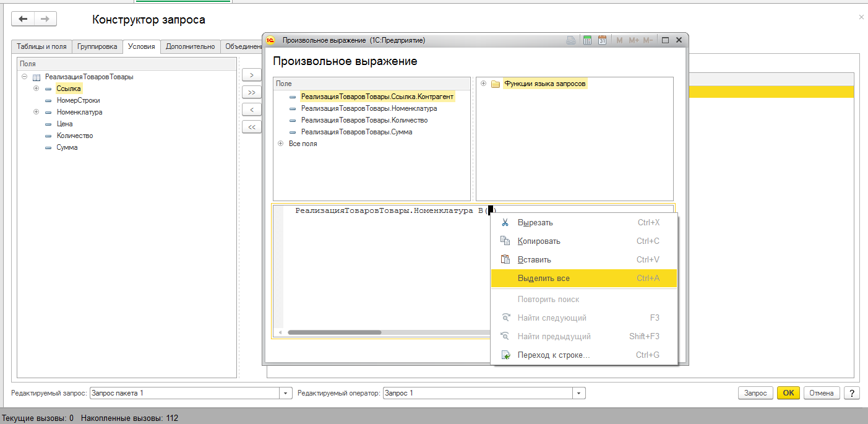This screenshot has width=868, height=424.
Task: Select РеализацияТоваровТовары.Ссылка.Контрагент in dialog
Action: tap(377, 97)
